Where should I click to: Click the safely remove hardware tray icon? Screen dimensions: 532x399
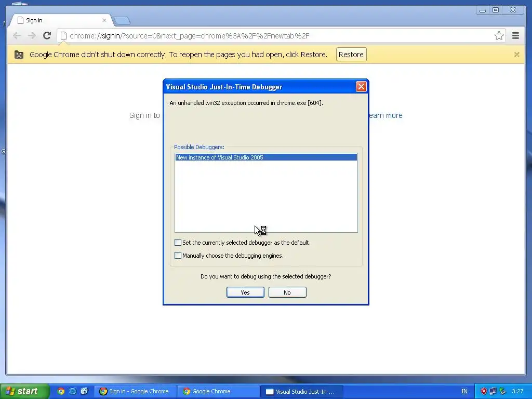coord(502,391)
